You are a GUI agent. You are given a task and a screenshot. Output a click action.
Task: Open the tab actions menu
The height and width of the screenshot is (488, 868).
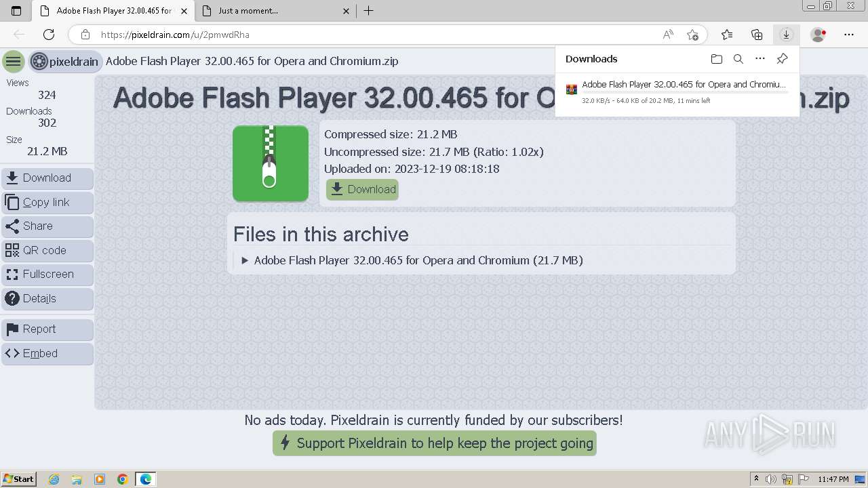pos(16,11)
